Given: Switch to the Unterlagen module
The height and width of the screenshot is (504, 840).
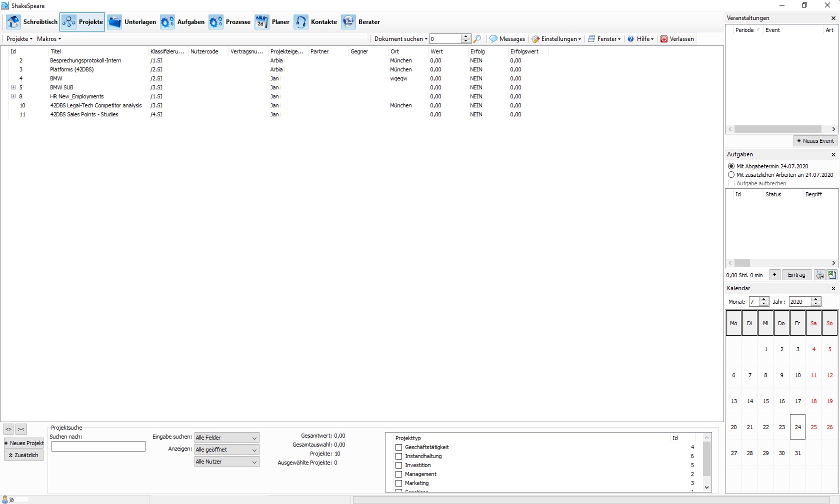Looking at the screenshot, I should [132, 22].
